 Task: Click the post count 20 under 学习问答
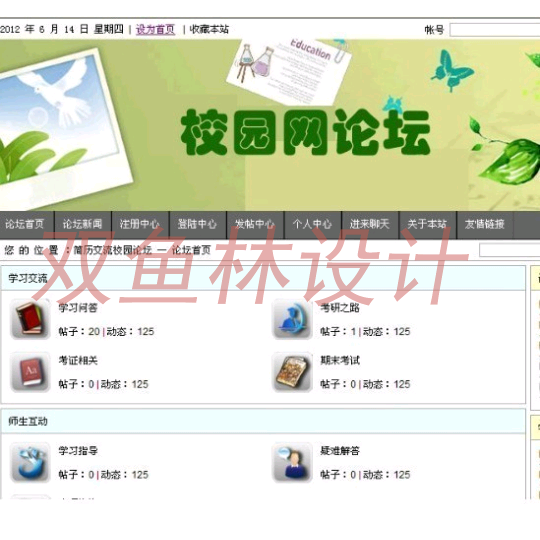pos(94,332)
